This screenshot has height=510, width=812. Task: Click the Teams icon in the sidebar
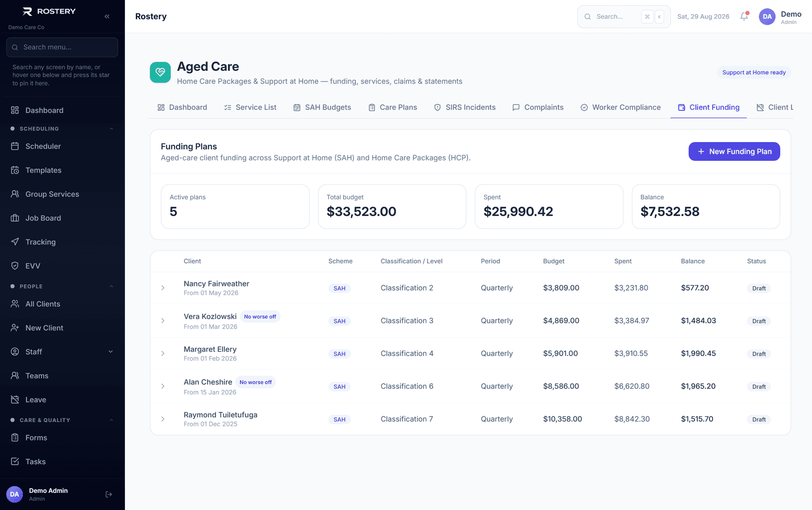15,376
